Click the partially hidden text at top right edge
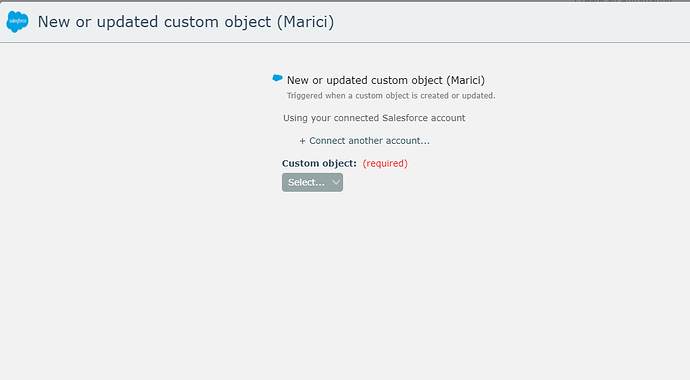Image resolution: width=690 pixels, height=380 pixels. [x=623, y=2]
